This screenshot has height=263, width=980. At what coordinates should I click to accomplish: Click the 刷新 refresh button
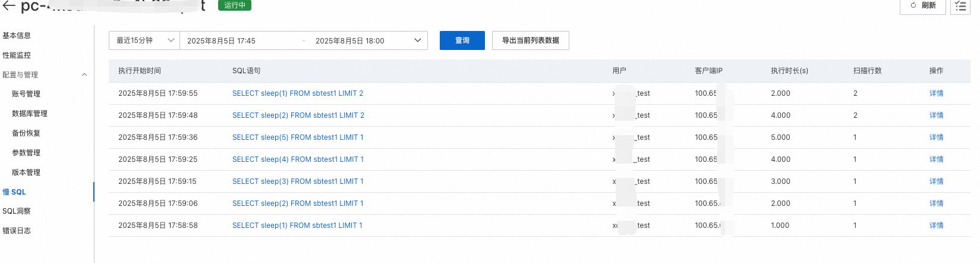click(922, 6)
